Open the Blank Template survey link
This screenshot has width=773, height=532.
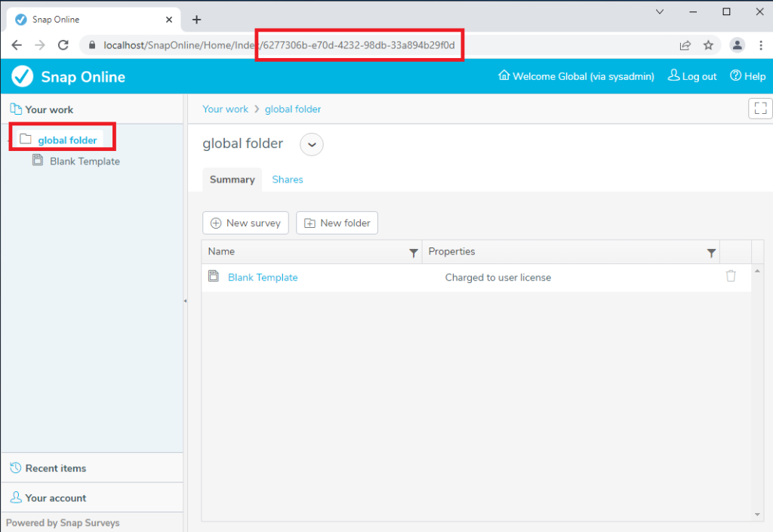click(x=263, y=277)
